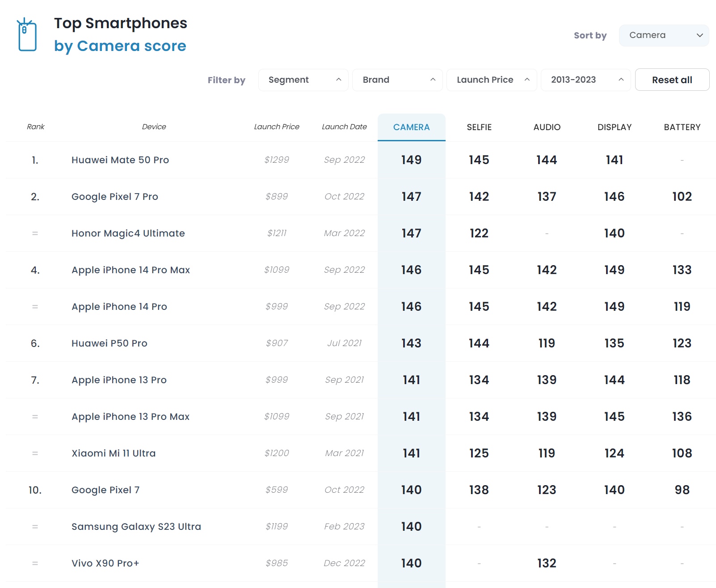
Task: Click the Feb 2023 launch date cell
Action: tap(344, 527)
